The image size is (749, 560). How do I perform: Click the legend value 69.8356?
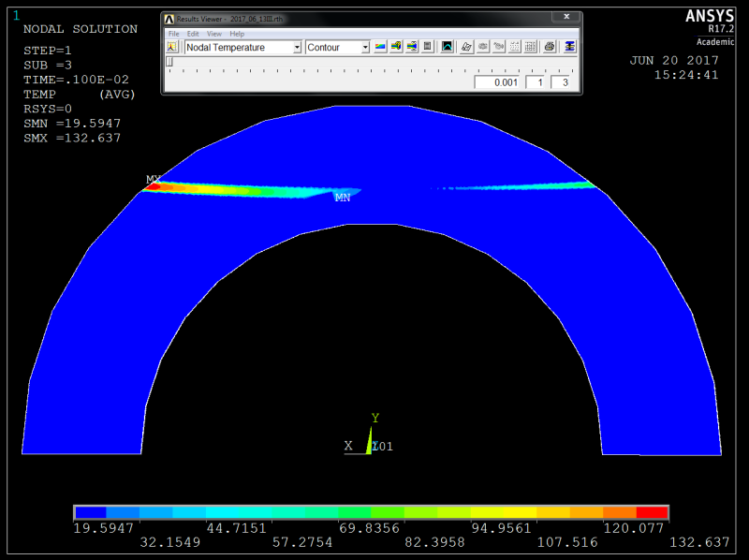click(x=369, y=528)
